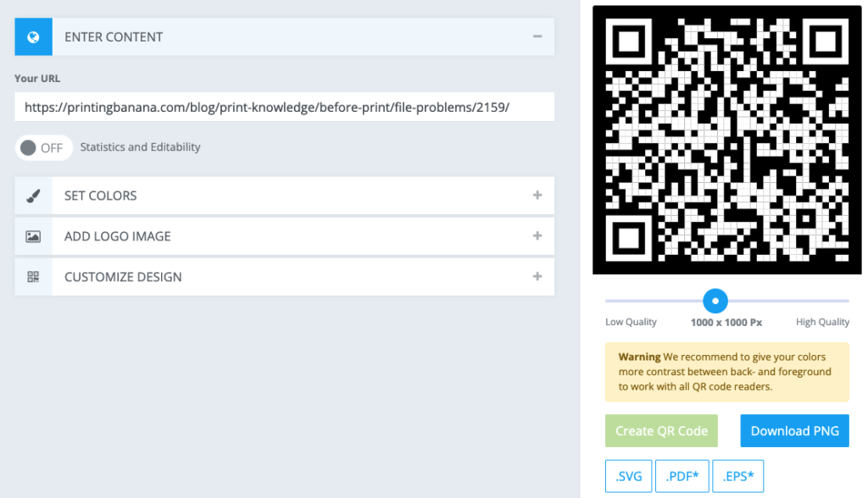
Task: Open the ADD LOGO IMAGE section header
Action: click(285, 236)
